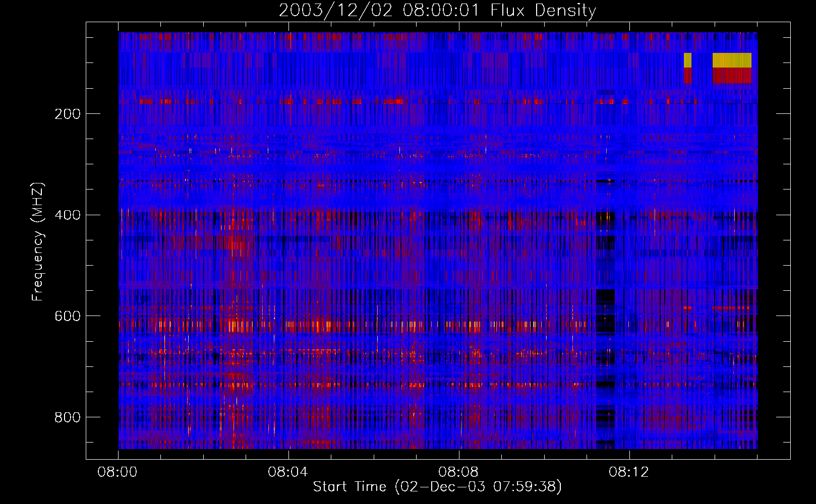Click the 'Frequency (MHZ)' axis label
816x504 pixels.
tap(38, 241)
